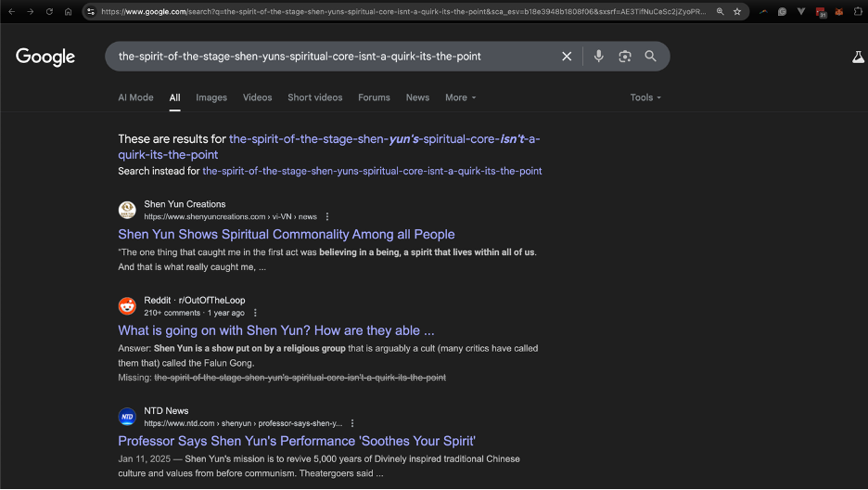Switch to Videos tab

(x=258, y=97)
